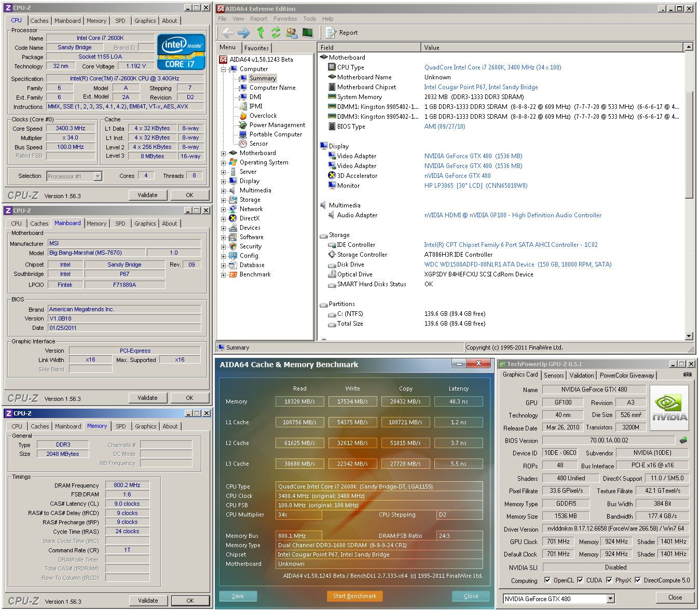Go up one level with green arrow
Screen dimensions: 700x612
pos(260,33)
